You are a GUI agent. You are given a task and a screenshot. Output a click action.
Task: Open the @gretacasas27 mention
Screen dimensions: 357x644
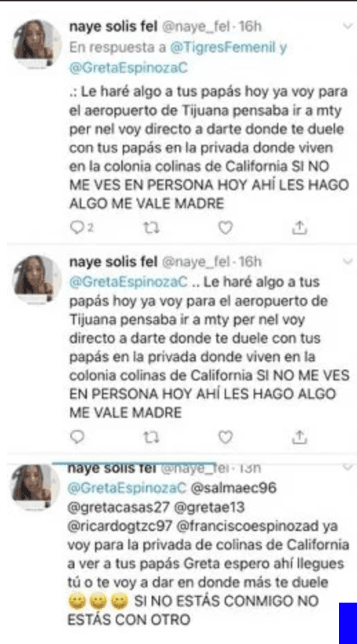(119, 507)
